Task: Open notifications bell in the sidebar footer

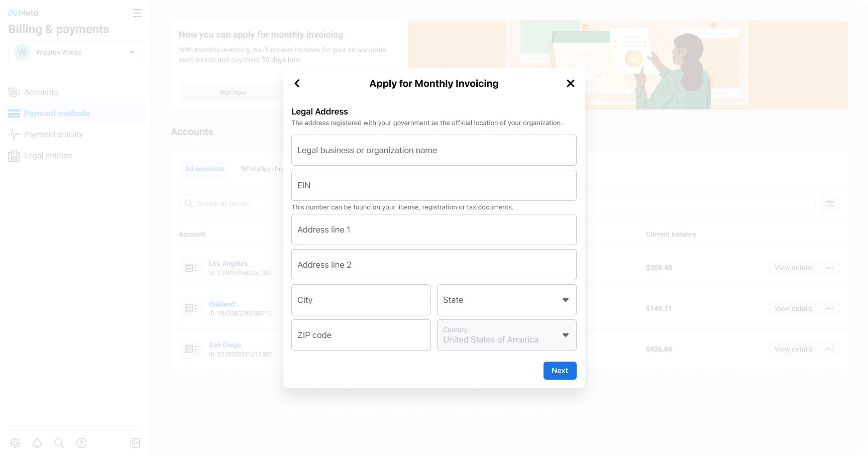Action: click(37, 443)
